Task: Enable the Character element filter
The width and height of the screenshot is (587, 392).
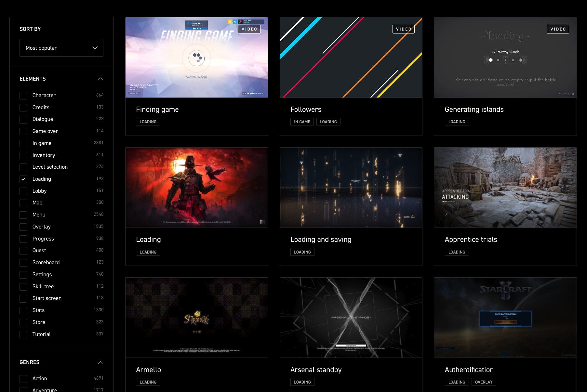Action: [x=23, y=96]
